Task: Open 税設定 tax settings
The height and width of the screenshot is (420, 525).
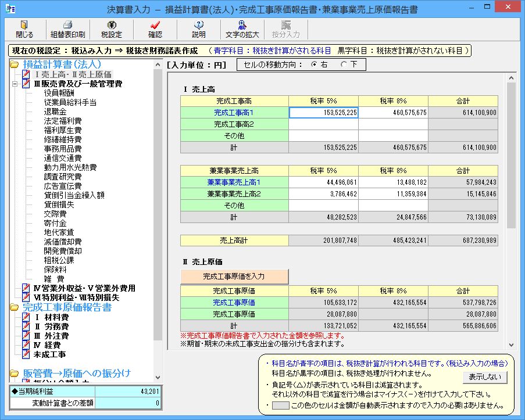Action: [x=112, y=30]
